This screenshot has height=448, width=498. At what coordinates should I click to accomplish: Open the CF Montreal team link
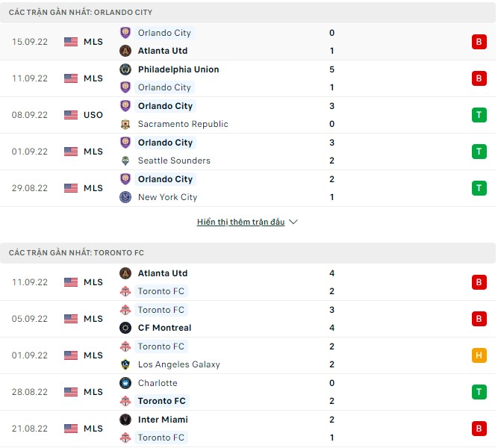click(164, 328)
